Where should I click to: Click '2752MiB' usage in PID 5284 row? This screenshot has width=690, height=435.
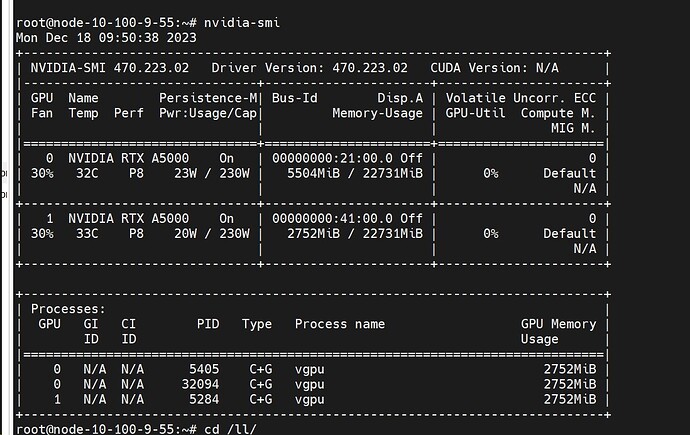(x=570, y=399)
